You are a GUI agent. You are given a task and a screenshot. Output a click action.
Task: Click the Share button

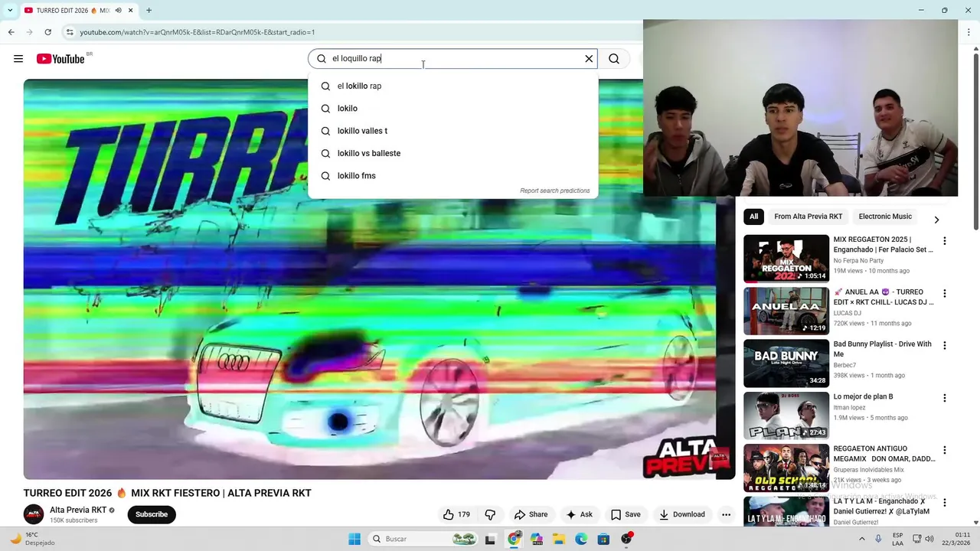[x=531, y=514]
